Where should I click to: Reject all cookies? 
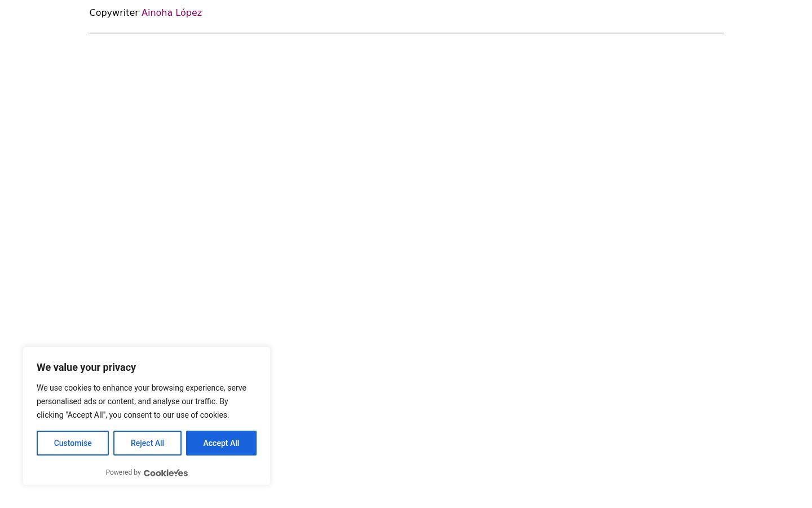[147, 443]
